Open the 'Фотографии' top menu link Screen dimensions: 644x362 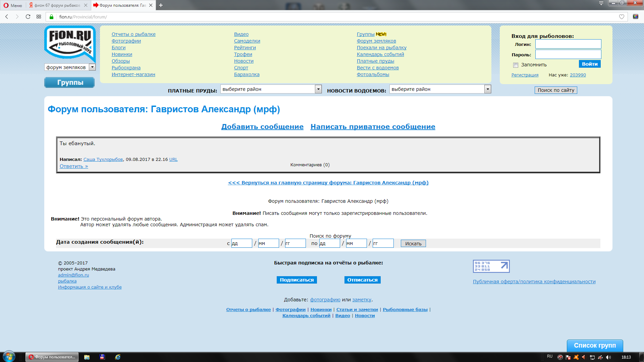click(126, 41)
